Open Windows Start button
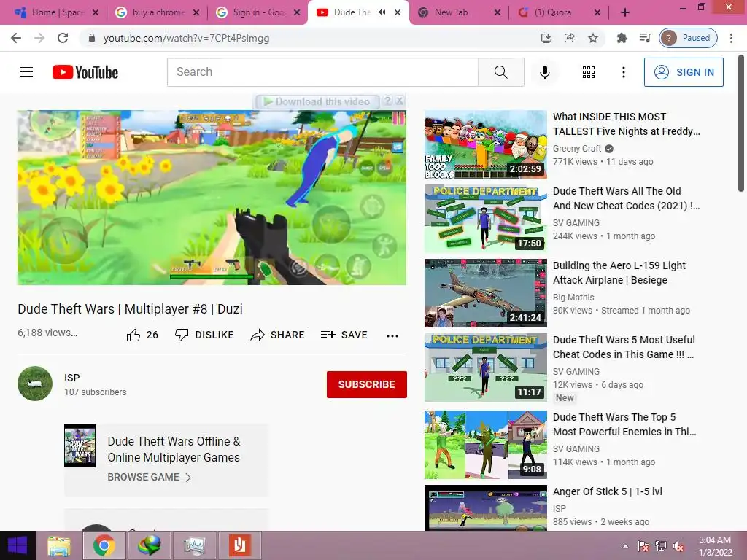The width and height of the screenshot is (747, 560). pyautogui.click(x=18, y=545)
